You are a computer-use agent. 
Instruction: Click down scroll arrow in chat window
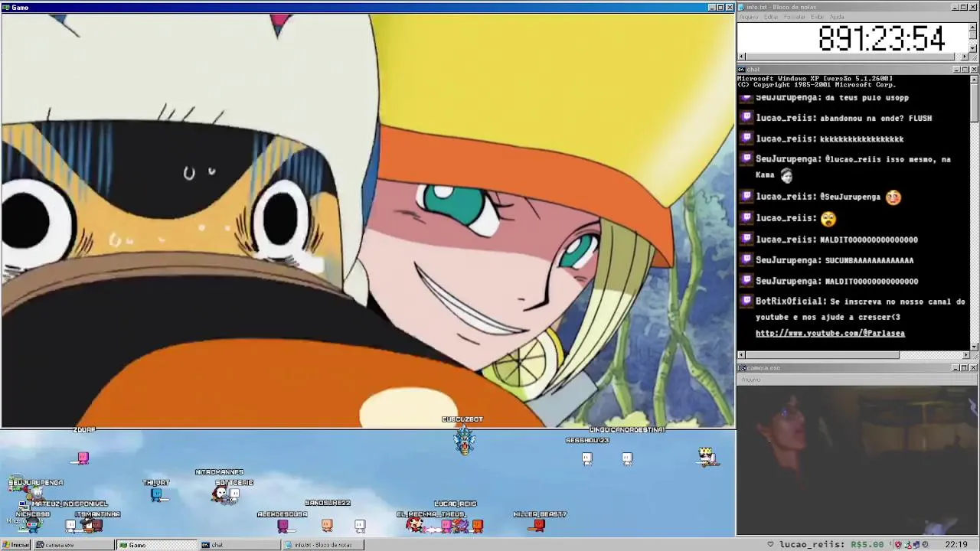[974, 346]
